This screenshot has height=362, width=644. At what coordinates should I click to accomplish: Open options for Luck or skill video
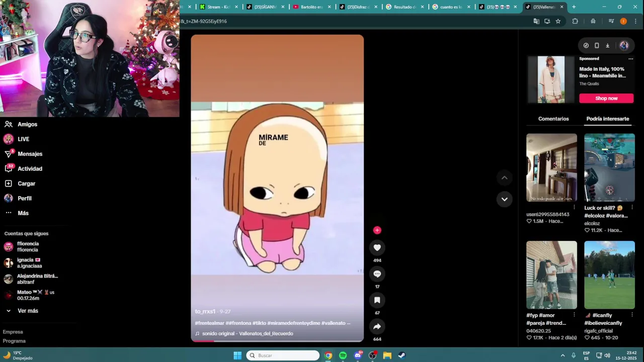(x=632, y=208)
